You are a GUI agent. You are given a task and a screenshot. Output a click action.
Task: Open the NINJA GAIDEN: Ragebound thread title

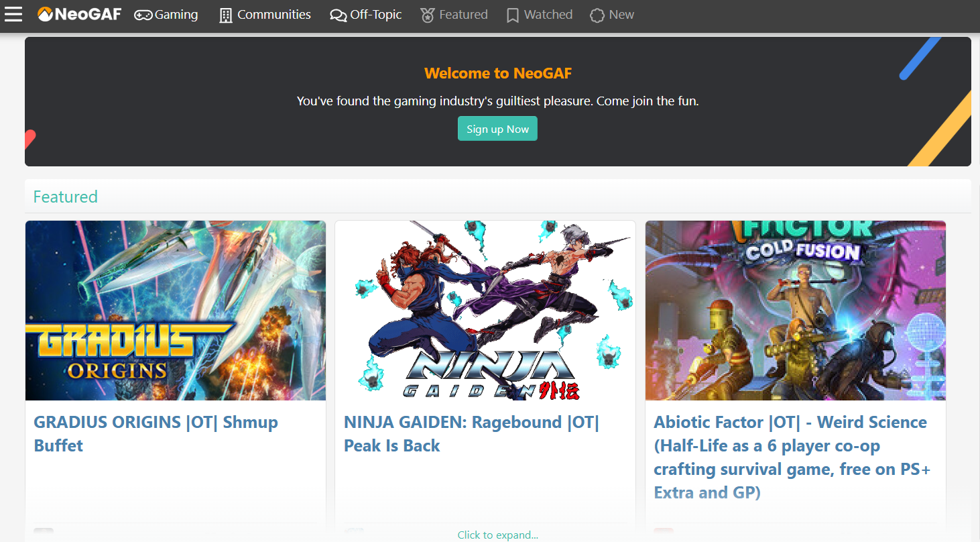471,434
